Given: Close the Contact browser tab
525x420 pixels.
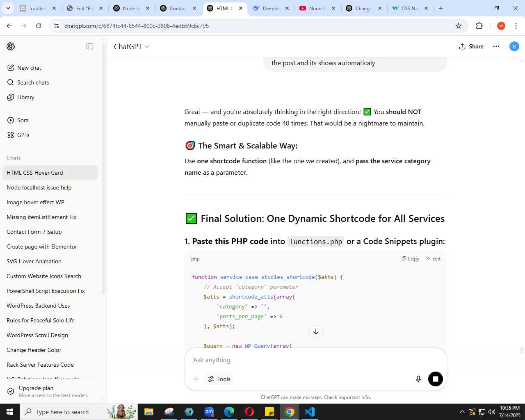Looking at the screenshot, I should [x=194, y=8].
